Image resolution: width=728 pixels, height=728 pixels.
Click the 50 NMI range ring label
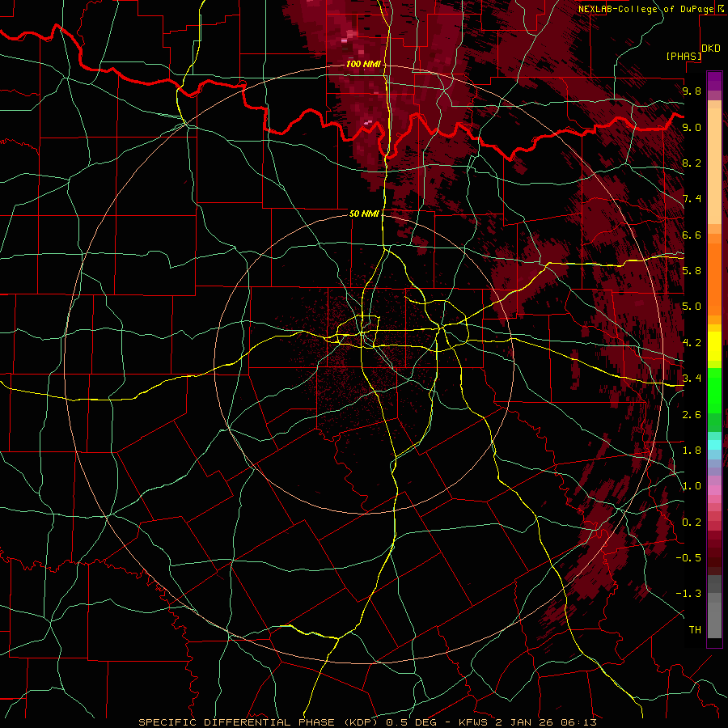[365, 214]
